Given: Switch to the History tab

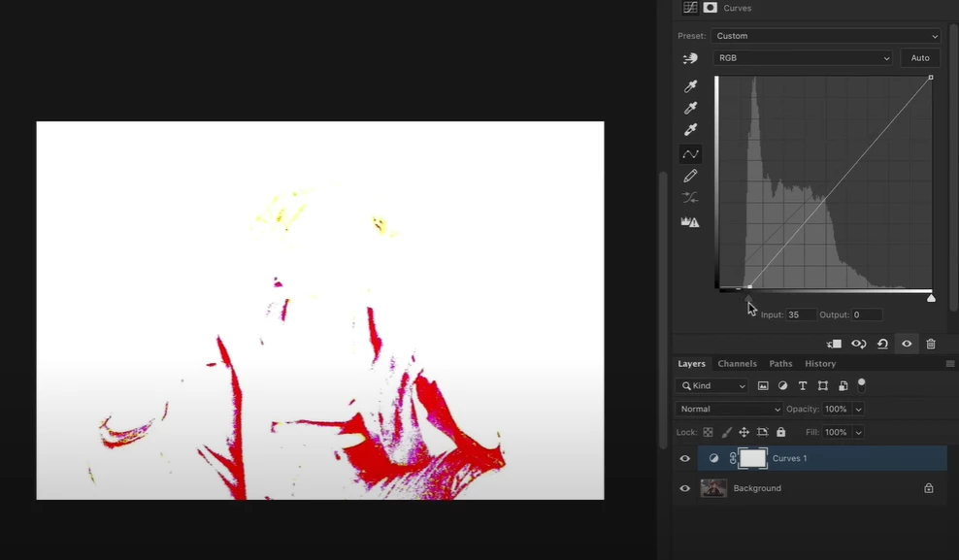Looking at the screenshot, I should click(x=820, y=364).
